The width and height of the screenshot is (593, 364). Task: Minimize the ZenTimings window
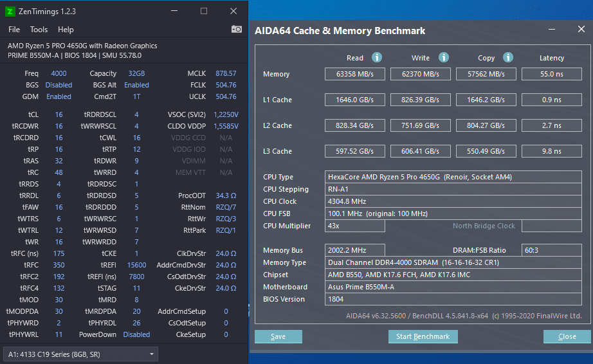tap(174, 11)
